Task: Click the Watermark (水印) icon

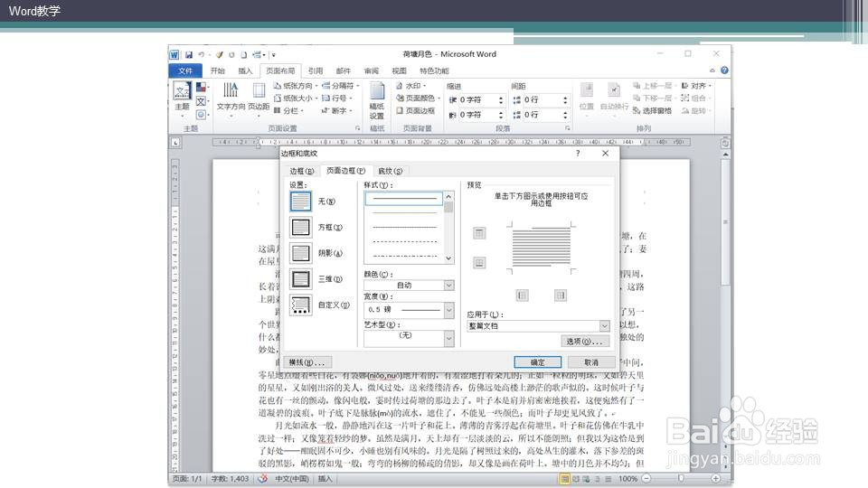Action: (400, 86)
